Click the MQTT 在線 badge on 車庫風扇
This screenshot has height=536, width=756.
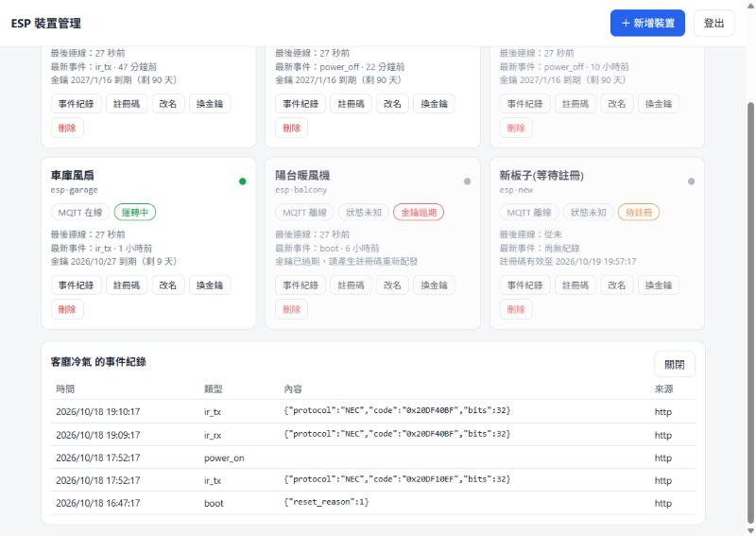coord(80,213)
